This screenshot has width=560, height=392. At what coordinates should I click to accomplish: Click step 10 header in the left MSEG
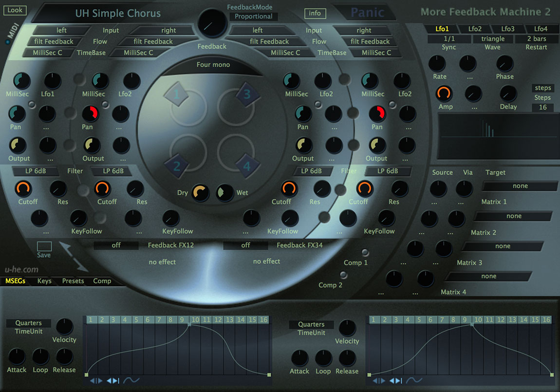(195, 319)
